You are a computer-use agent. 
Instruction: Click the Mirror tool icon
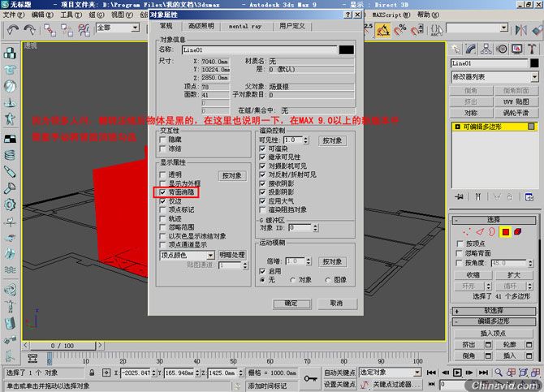tap(520, 31)
